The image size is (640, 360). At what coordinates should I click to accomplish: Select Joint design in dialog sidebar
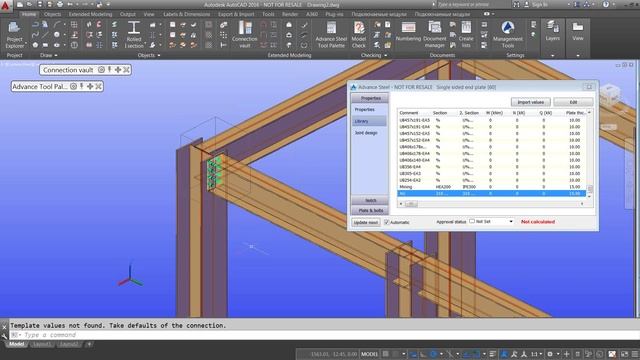366,133
